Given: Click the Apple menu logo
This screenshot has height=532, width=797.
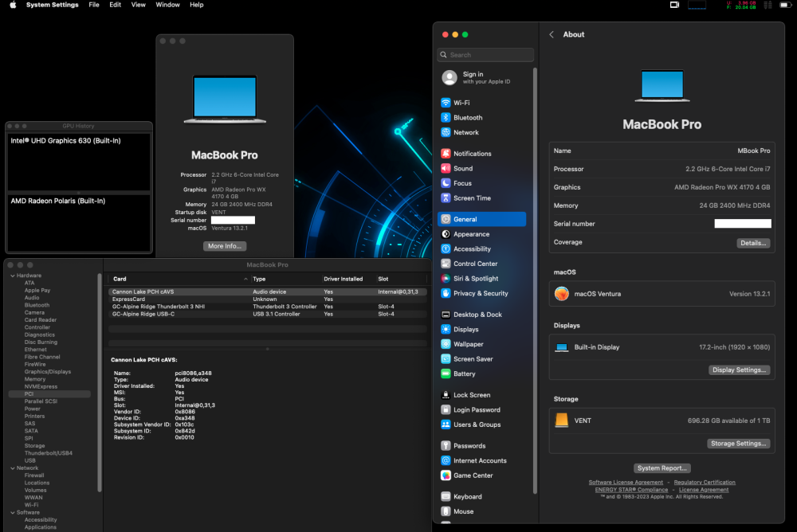Looking at the screenshot, I should click(13, 5).
